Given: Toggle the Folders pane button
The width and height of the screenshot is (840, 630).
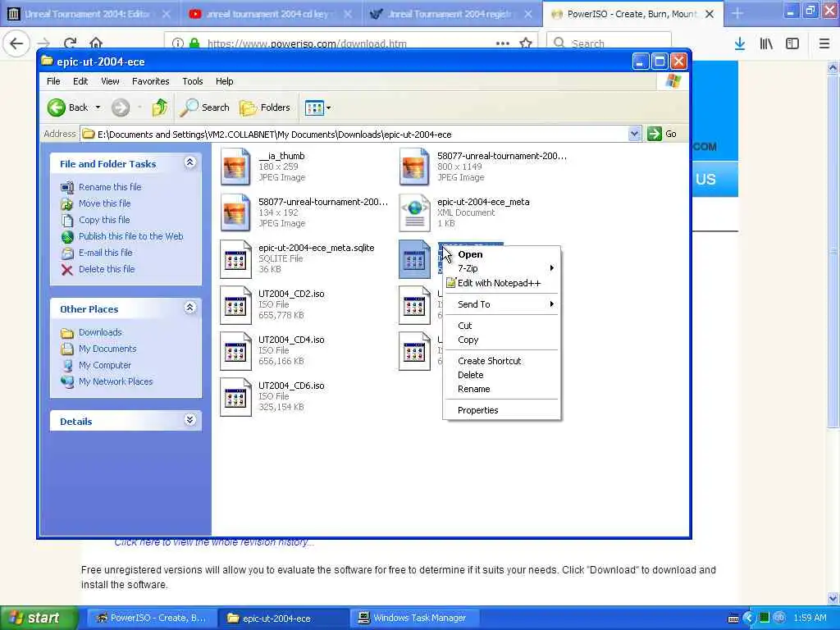Looking at the screenshot, I should coord(265,107).
